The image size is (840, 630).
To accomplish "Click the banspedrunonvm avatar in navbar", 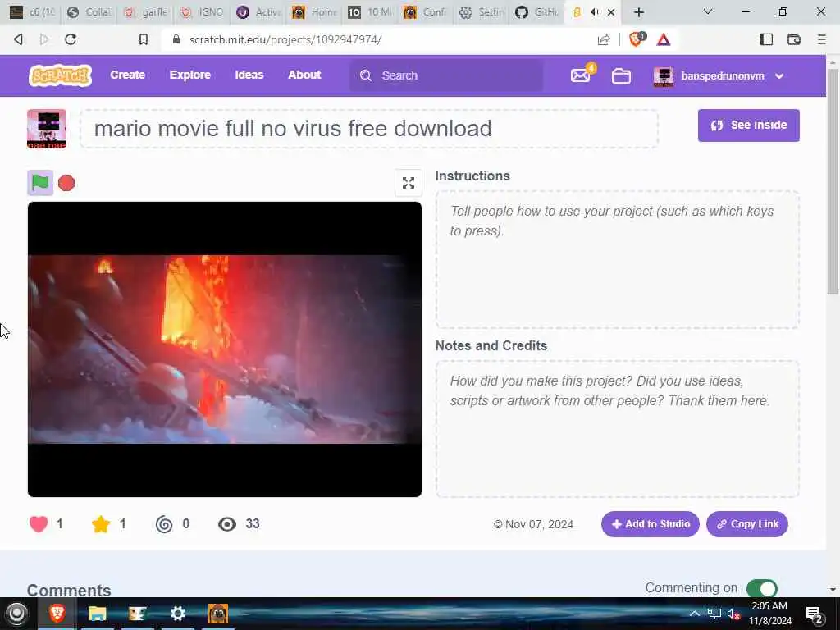I will click(x=664, y=76).
